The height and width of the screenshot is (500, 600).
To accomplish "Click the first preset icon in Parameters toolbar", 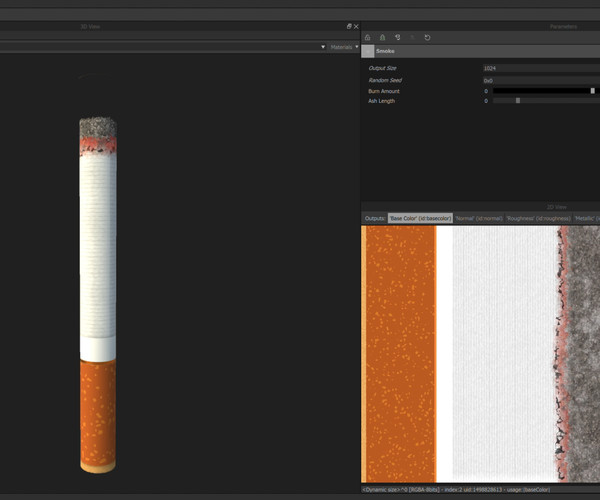I will coord(368,37).
